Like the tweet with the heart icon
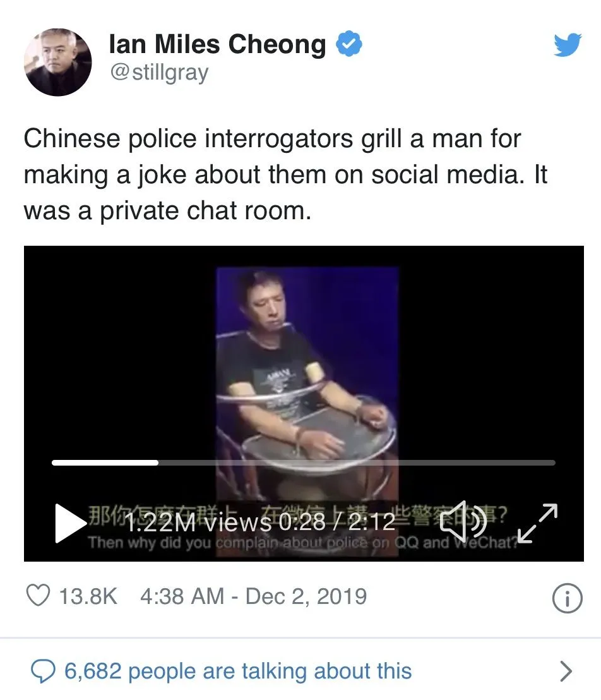601x700 pixels. click(x=39, y=596)
